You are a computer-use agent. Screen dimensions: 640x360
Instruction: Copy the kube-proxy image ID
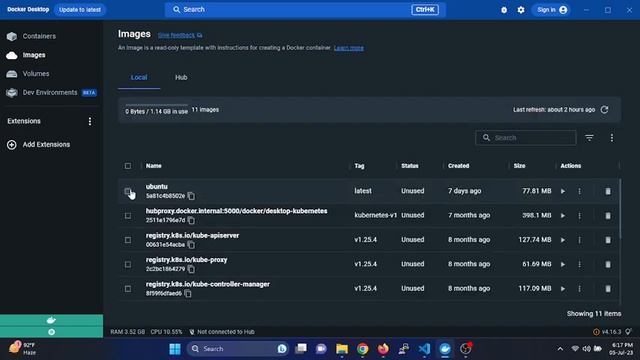tap(191, 269)
